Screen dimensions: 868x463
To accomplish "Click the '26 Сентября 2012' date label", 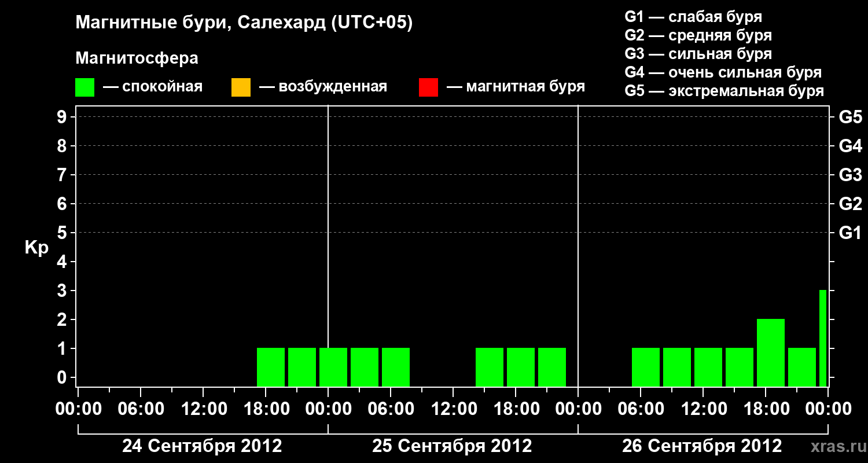I will pyautogui.click(x=702, y=446).
